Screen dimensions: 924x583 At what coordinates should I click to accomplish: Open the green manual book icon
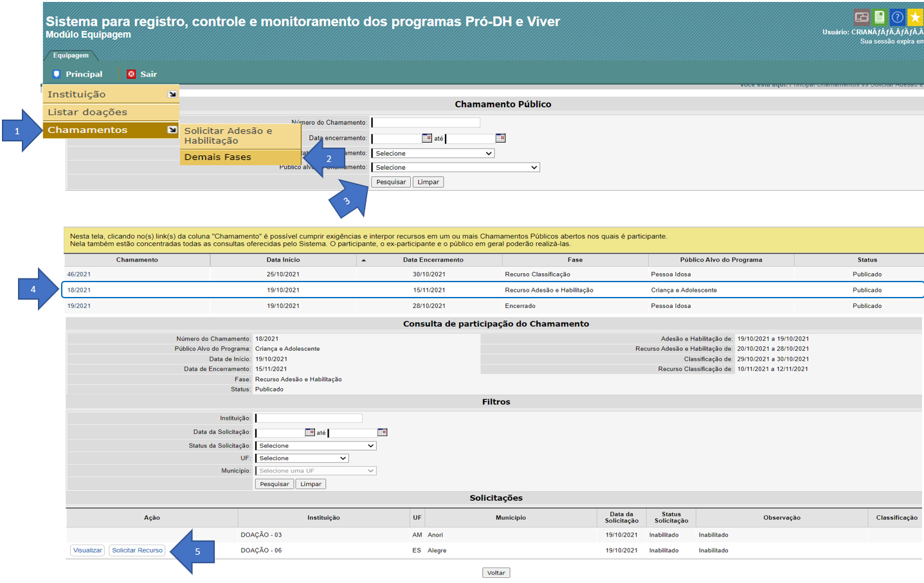879,17
